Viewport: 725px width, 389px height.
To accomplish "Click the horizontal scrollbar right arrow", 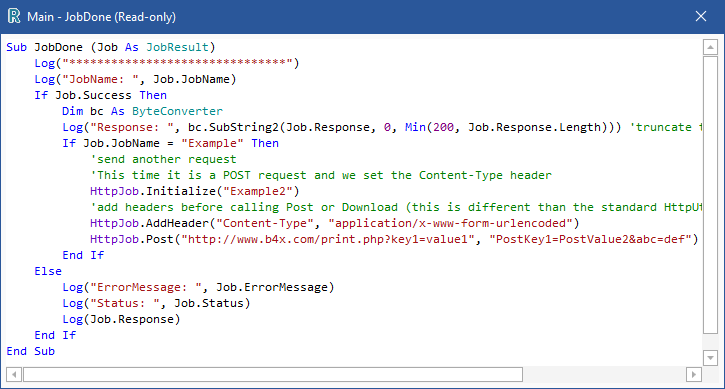I will coord(694,374).
